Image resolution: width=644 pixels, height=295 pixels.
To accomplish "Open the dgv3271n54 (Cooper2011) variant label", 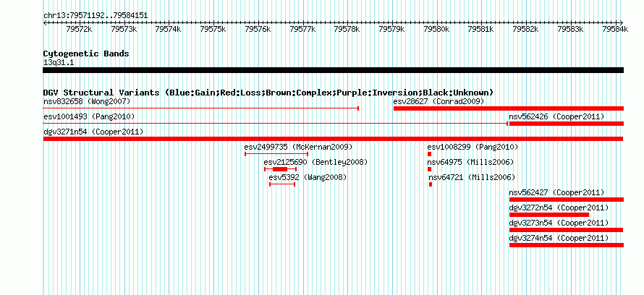I will coord(93,132).
